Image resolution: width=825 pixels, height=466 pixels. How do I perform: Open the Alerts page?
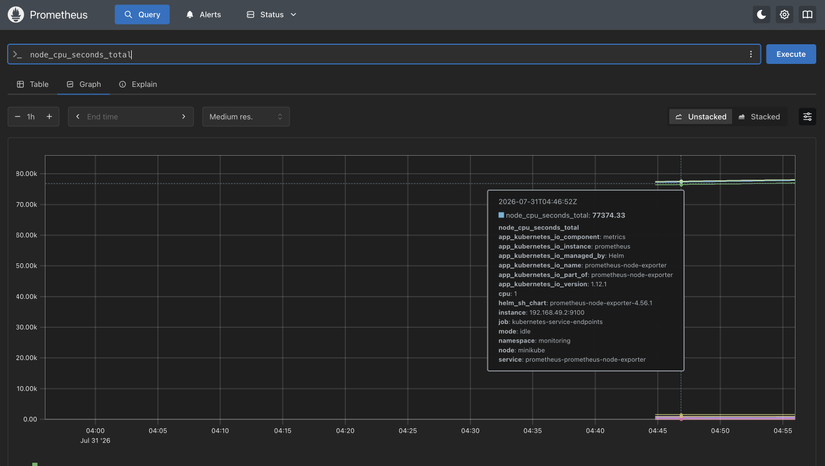click(x=204, y=15)
